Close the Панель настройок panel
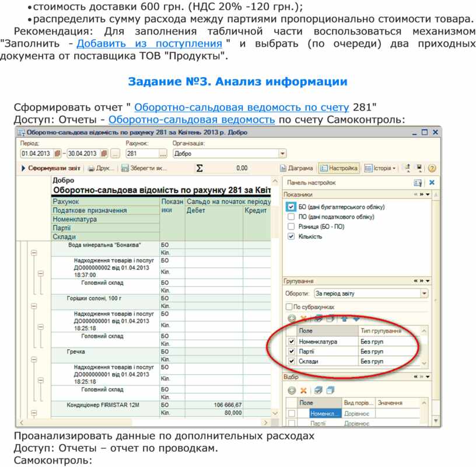Image resolution: width=476 pixels, height=467 pixels. pyautogui.click(x=432, y=182)
